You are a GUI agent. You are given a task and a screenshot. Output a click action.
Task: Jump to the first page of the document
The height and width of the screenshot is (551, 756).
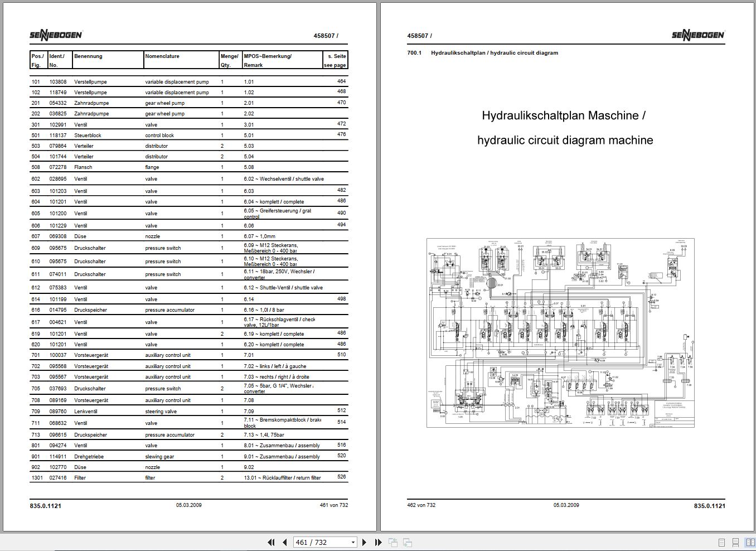(x=272, y=542)
